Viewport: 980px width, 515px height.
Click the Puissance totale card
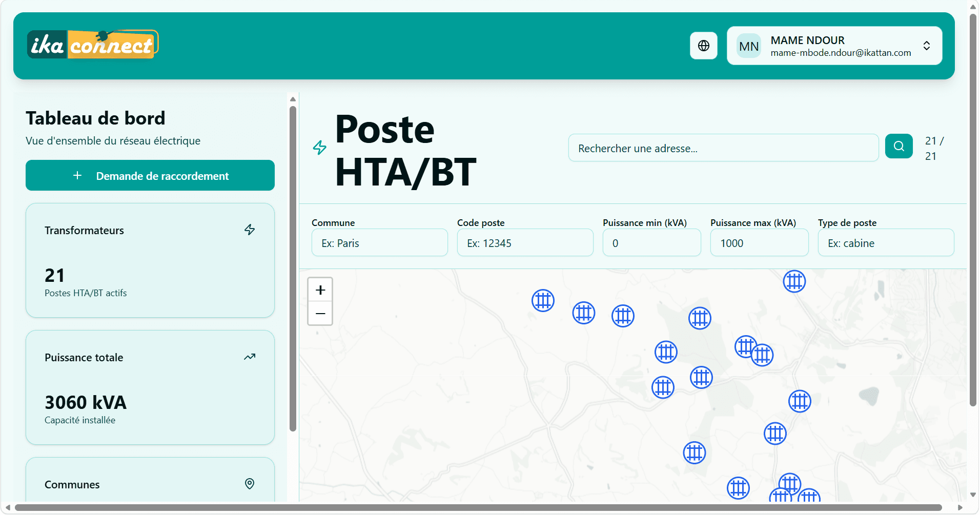point(150,387)
